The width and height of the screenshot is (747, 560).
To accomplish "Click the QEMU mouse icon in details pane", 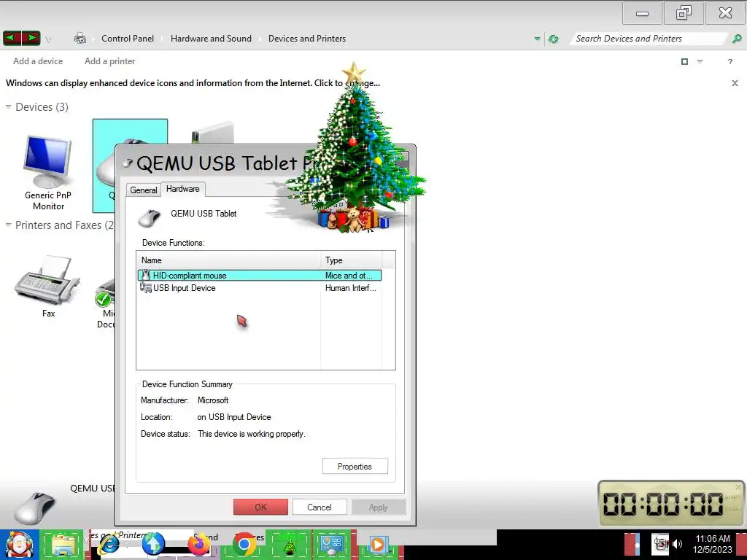I will (35, 507).
